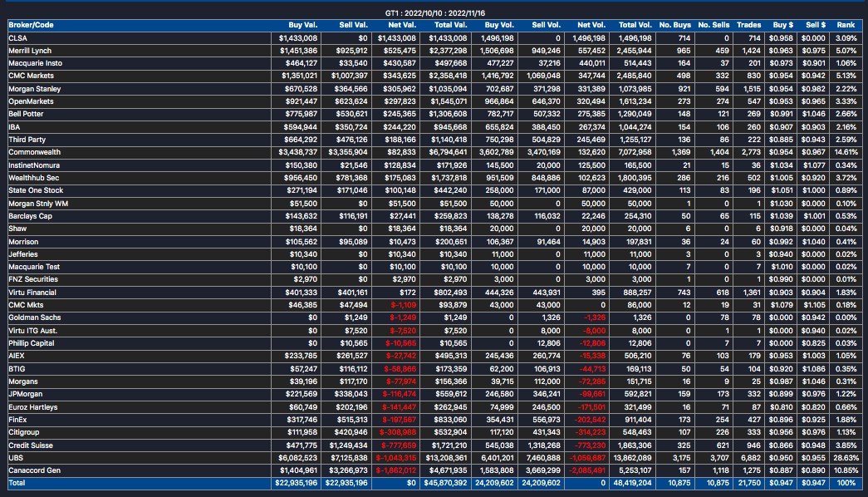Click the Total row Trades value 21,750
Image resolution: width=868 pixels, height=497 pixels.
pos(749,483)
